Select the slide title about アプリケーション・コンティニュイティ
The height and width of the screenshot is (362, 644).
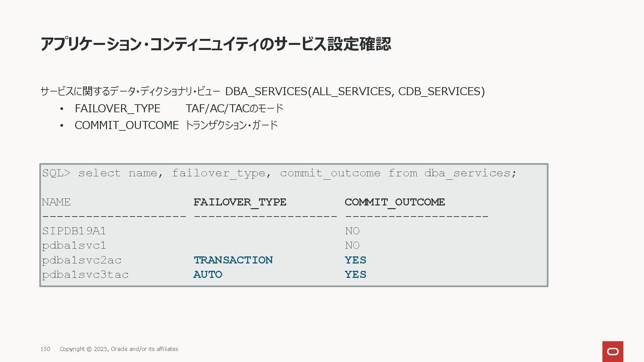(216, 44)
